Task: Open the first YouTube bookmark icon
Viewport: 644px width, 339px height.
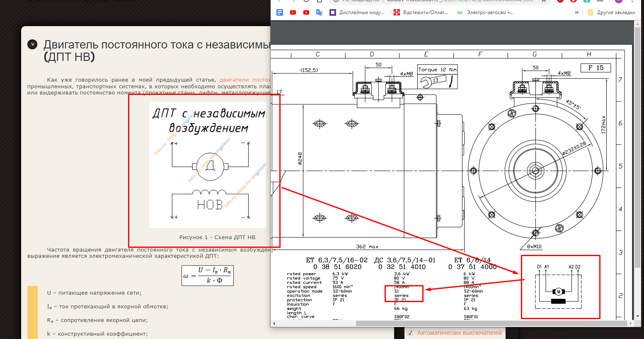Action: (x=293, y=12)
